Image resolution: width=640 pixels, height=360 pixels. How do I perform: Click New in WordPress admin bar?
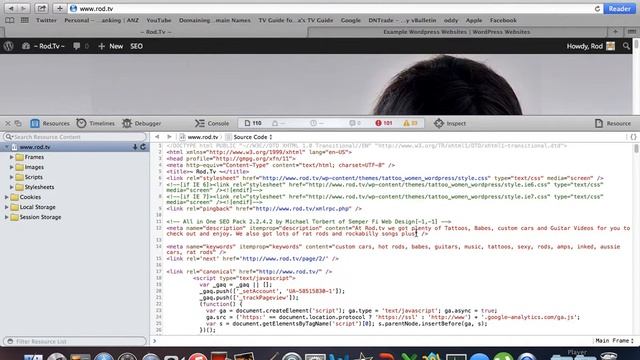(x=111, y=46)
